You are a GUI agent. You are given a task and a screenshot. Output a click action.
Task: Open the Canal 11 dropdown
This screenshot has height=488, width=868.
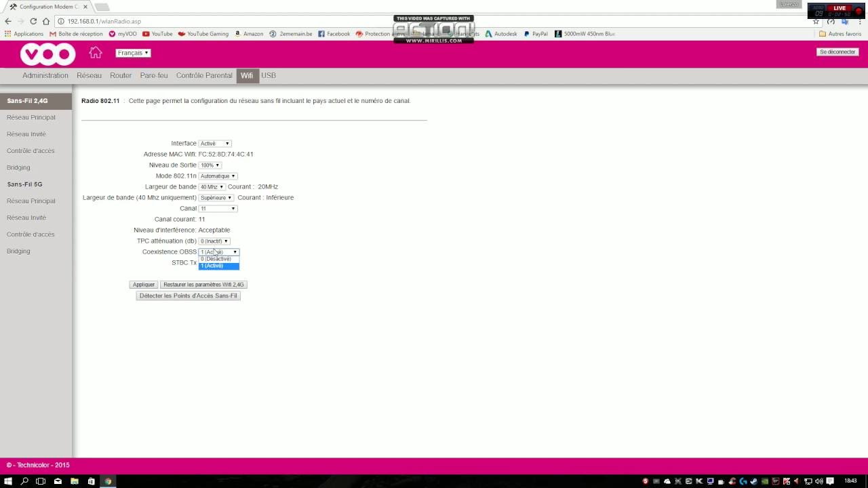point(218,209)
